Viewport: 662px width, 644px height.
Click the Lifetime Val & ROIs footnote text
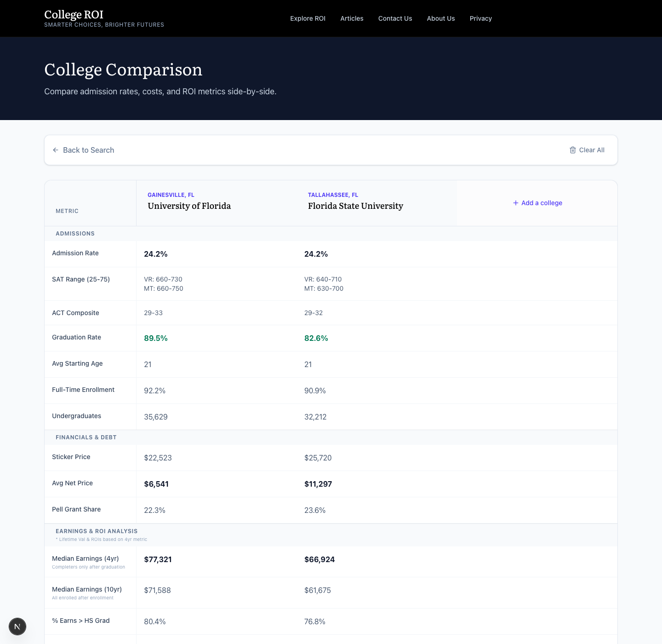coord(102,540)
